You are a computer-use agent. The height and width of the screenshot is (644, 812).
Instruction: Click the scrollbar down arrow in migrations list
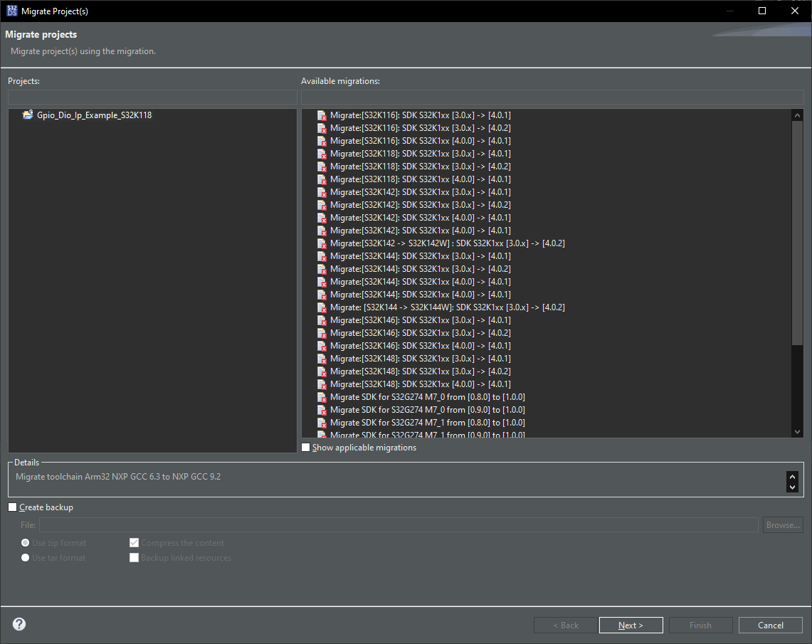click(797, 431)
